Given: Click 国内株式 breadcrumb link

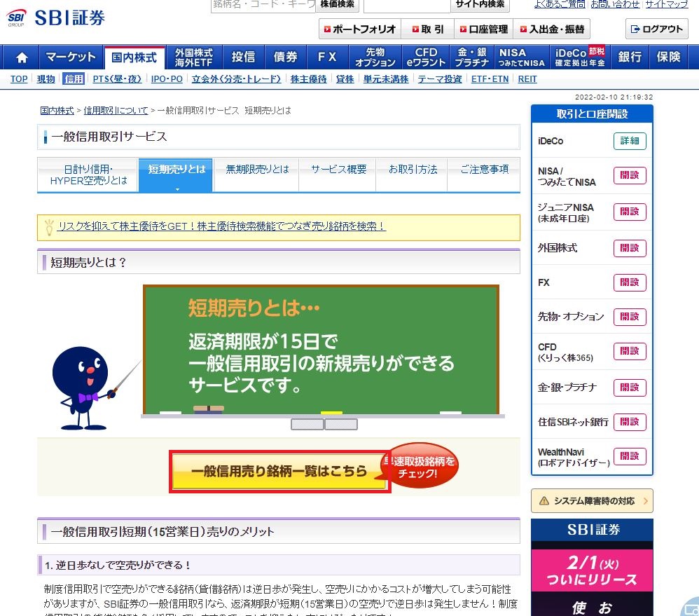Looking at the screenshot, I should click(57, 111).
